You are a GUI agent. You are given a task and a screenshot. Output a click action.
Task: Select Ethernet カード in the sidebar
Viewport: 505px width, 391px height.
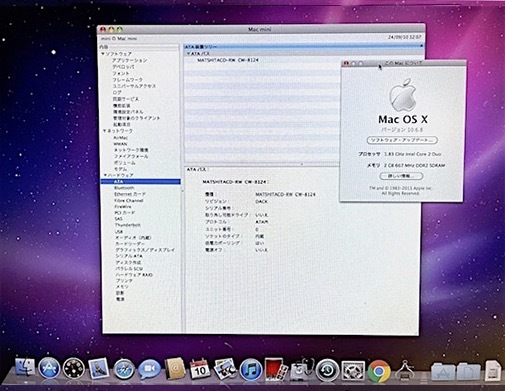[130, 194]
